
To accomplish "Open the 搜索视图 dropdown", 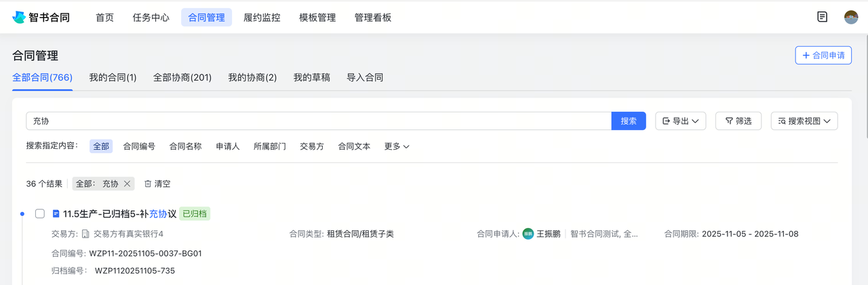I will (x=804, y=121).
